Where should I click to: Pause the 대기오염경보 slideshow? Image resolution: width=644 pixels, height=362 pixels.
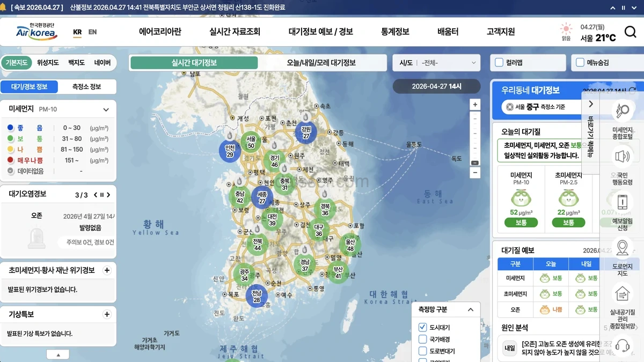102,195
